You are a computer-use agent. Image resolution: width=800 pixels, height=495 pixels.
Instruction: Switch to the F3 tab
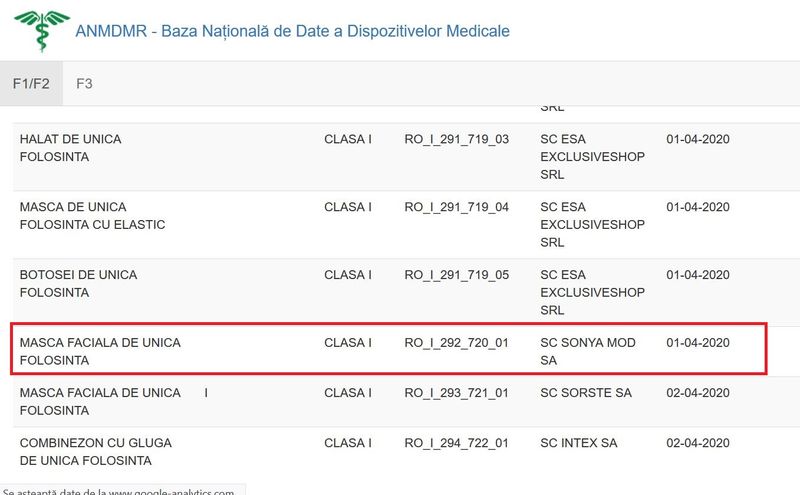pyautogui.click(x=84, y=84)
